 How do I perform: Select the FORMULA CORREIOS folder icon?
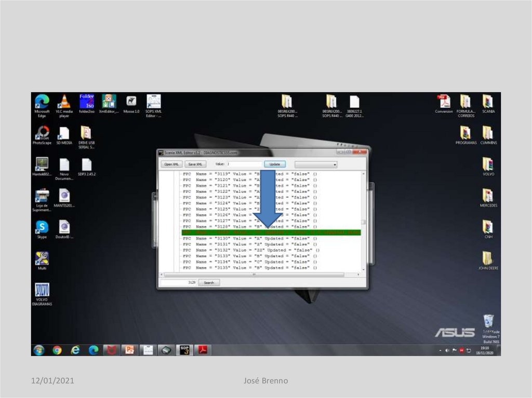click(465, 102)
